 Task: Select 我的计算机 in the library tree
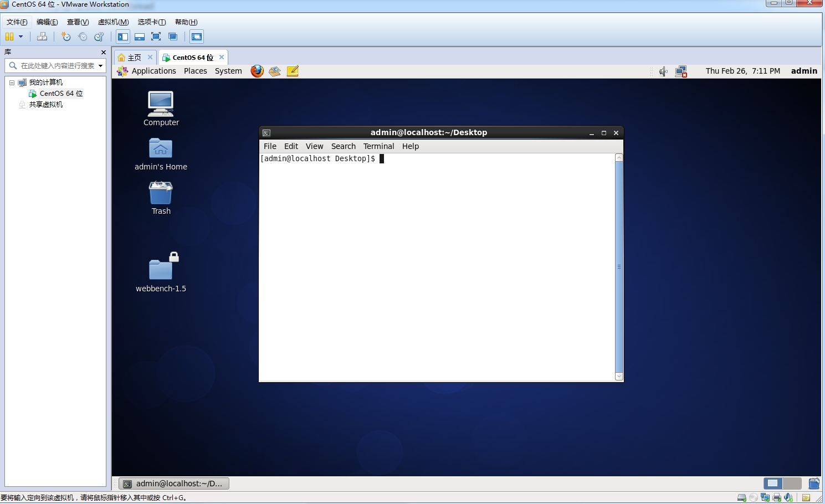pos(46,83)
